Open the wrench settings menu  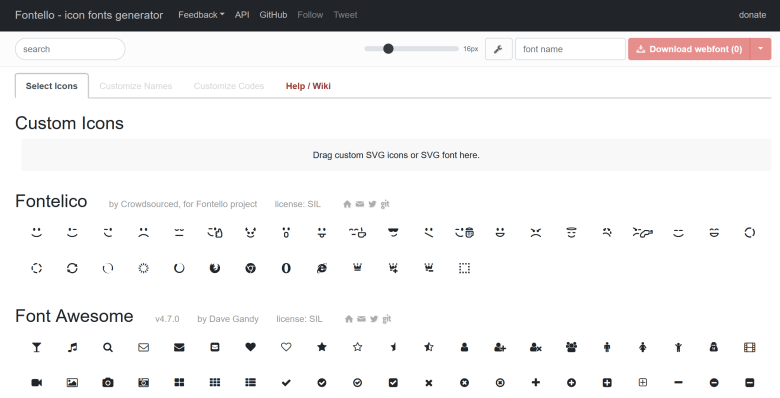498,49
